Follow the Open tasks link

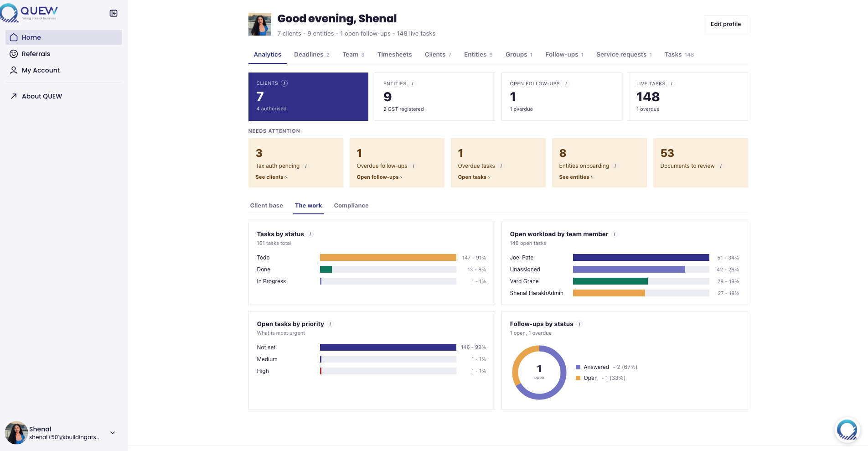click(x=474, y=177)
